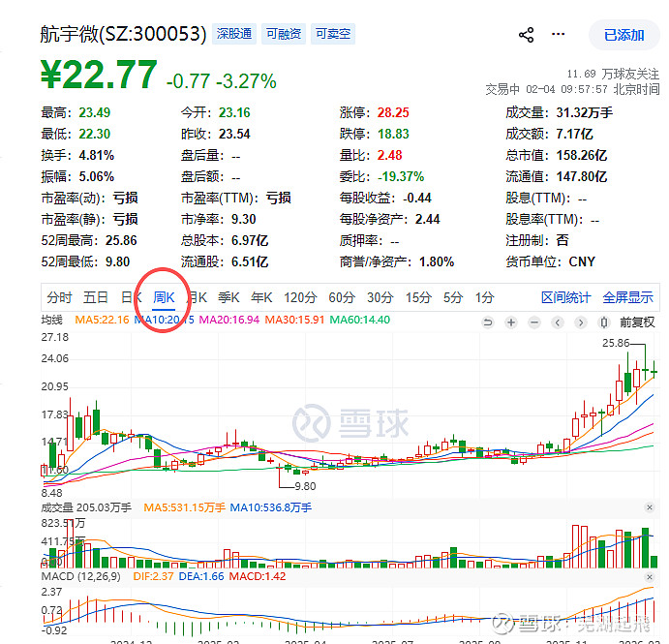669x644 pixels.
Task: Close the MACD indicator panel
Action: click(x=650, y=577)
